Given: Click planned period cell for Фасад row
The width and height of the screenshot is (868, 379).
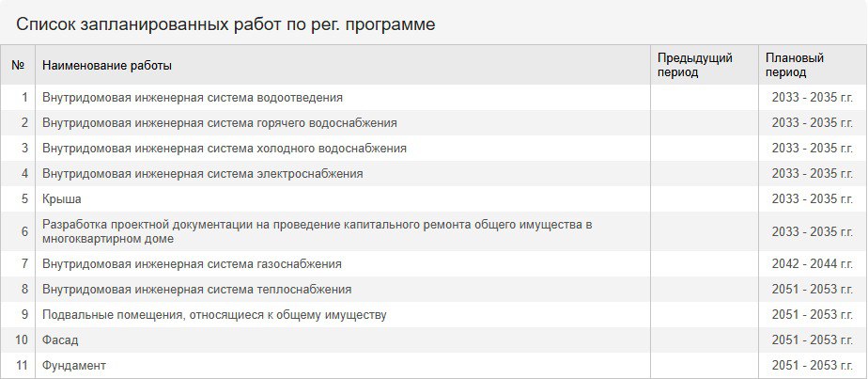Looking at the screenshot, I should tap(813, 340).
